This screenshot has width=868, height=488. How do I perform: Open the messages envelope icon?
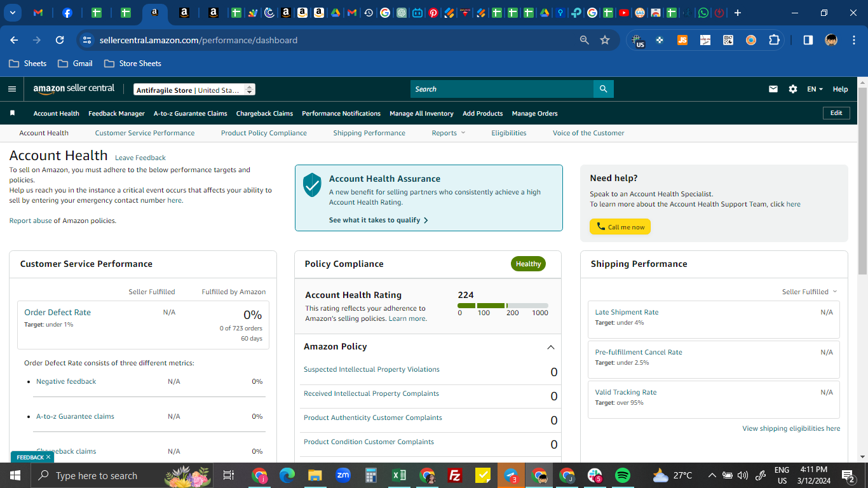pyautogui.click(x=773, y=89)
